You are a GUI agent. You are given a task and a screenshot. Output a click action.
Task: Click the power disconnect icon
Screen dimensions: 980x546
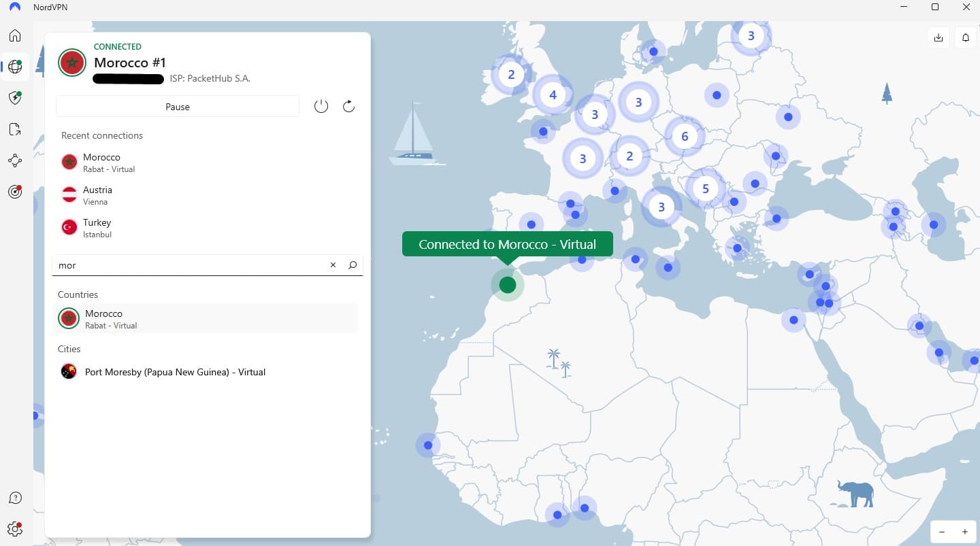(321, 106)
